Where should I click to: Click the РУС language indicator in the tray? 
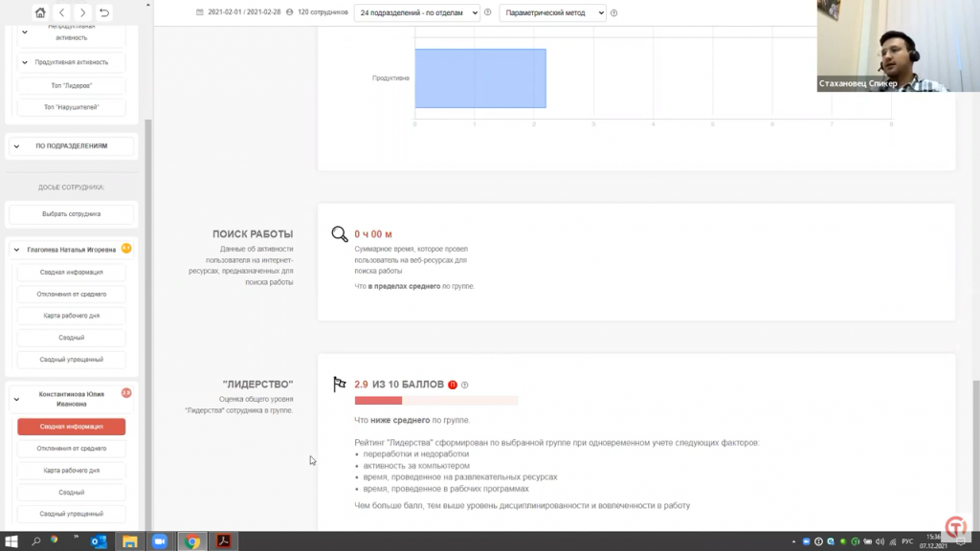(907, 541)
